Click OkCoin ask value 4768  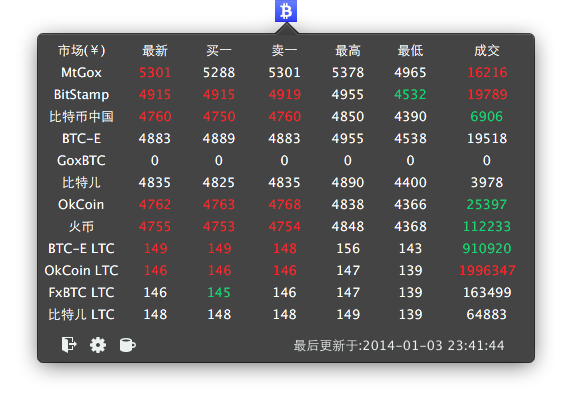coord(285,204)
